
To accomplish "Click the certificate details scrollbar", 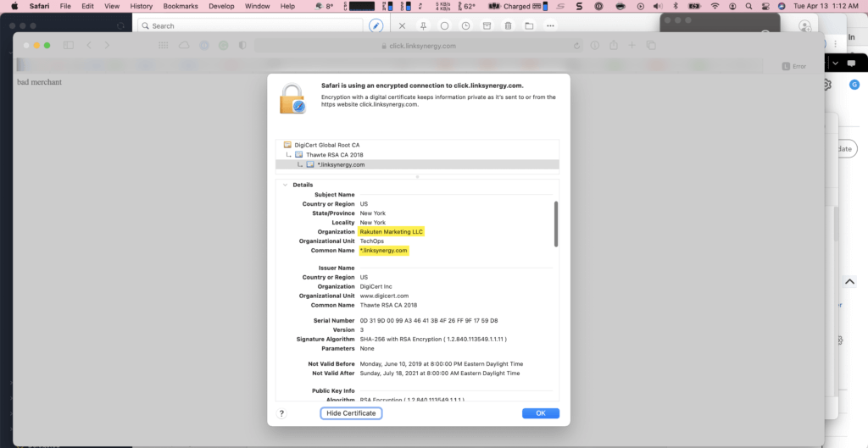I will tap(556, 224).
